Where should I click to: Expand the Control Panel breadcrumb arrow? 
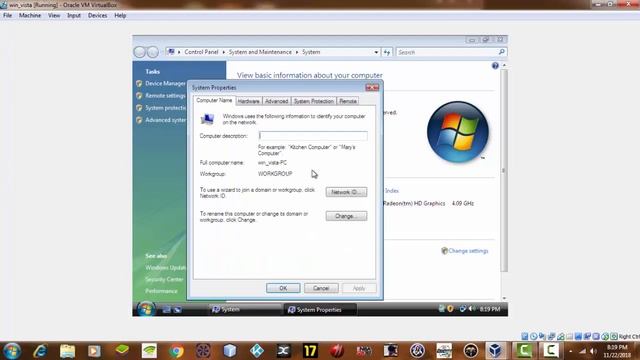pos(223,52)
